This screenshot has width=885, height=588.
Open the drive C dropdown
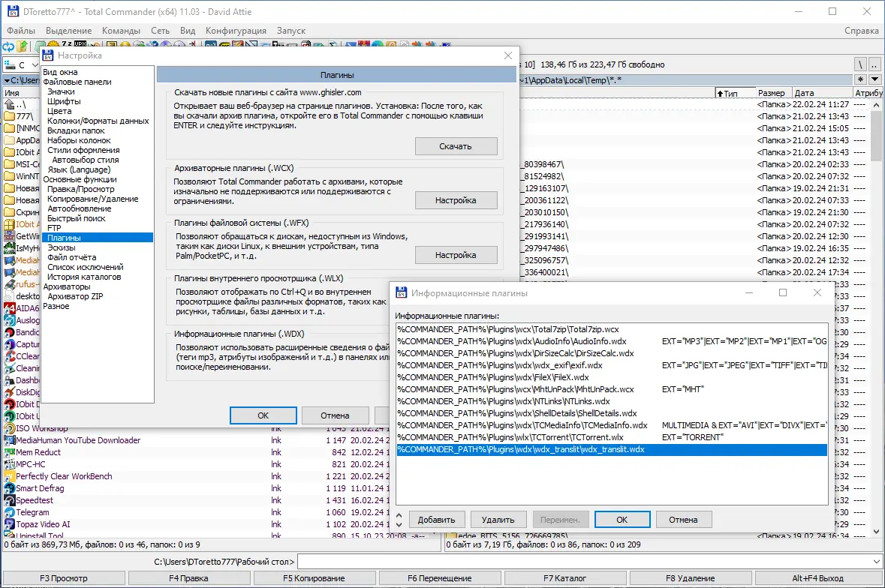tap(35, 64)
